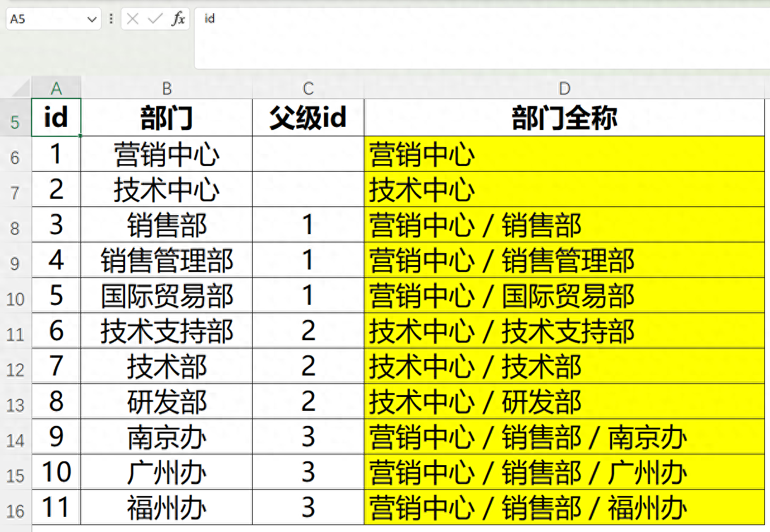Image resolution: width=770 pixels, height=532 pixels.
Task: Select department cell 技术中心 in column B
Action: click(x=167, y=189)
